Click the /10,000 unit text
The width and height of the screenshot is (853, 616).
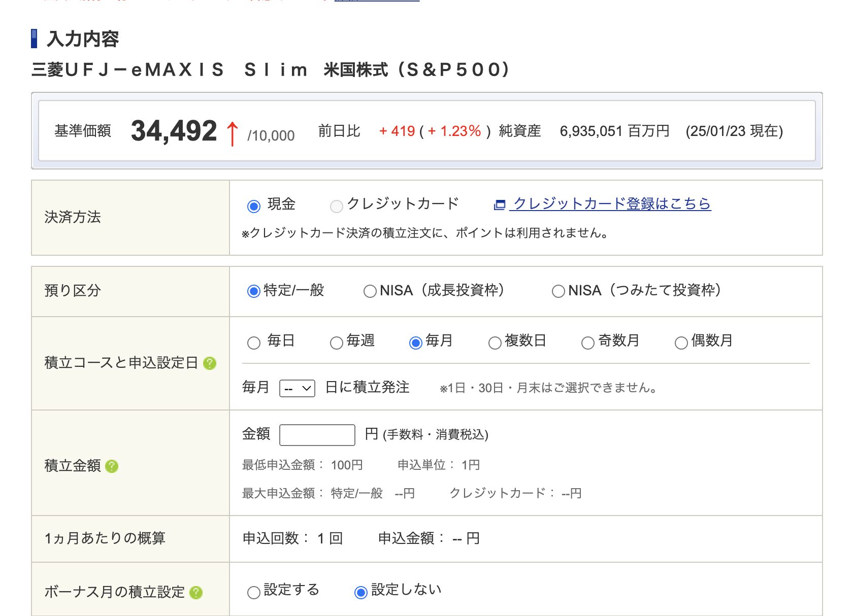(x=271, y=136)
